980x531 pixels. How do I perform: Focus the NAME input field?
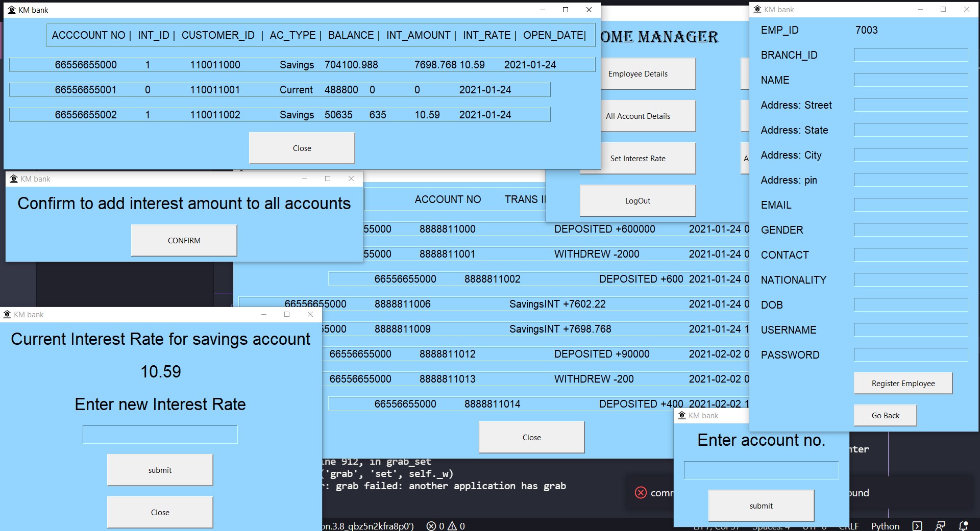(x=911, y=80)
